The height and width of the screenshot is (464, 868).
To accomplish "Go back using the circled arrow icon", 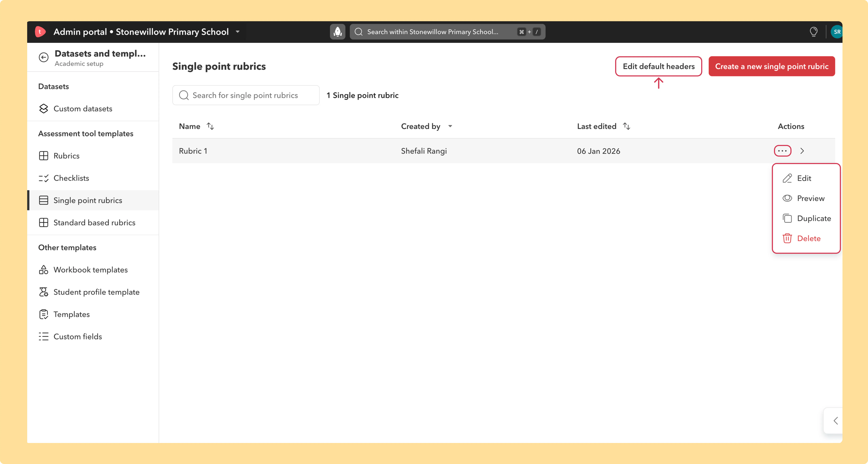I will (x=43, y=57).
